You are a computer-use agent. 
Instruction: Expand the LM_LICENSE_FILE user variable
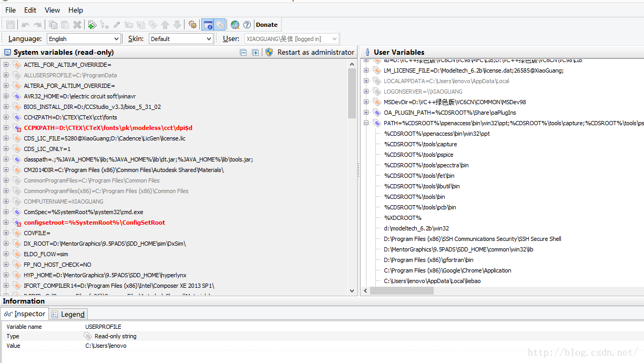coord(366,70)
